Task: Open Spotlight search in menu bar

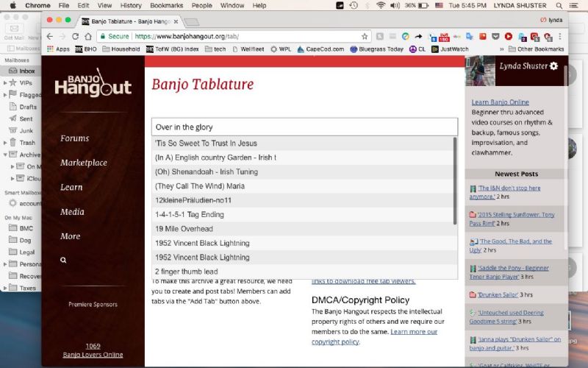Action: point(559,6)
